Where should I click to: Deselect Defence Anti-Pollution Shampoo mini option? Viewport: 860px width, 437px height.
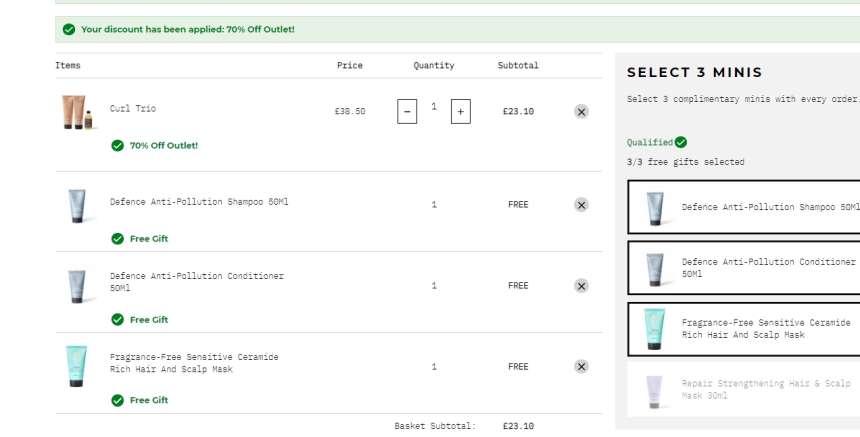(x=745, y=207)
